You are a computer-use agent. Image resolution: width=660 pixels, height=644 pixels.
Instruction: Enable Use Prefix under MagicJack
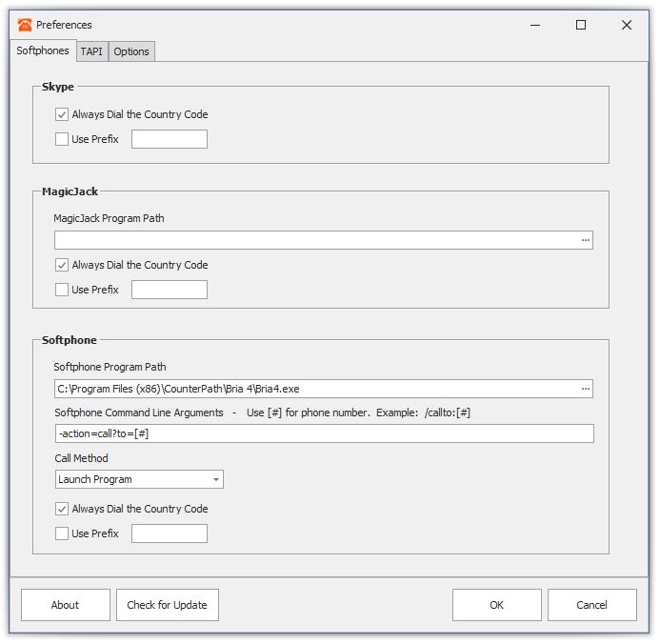[x=62, y=290]
